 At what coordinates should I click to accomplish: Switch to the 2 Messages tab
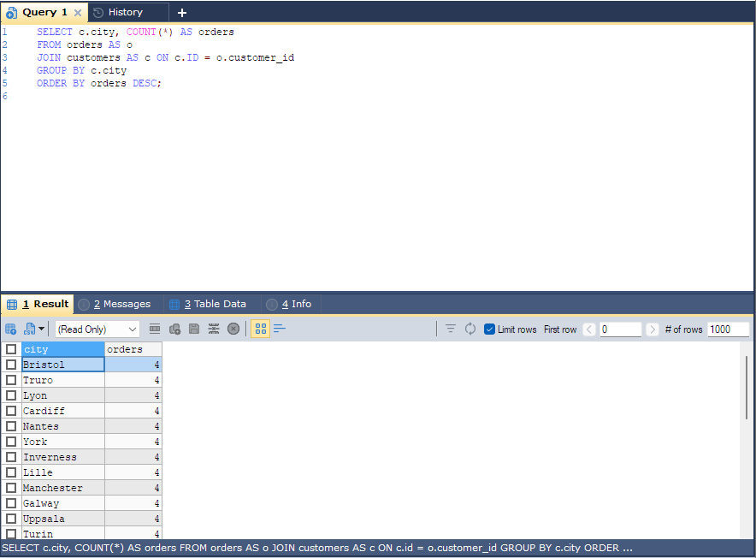coord(119,304)
